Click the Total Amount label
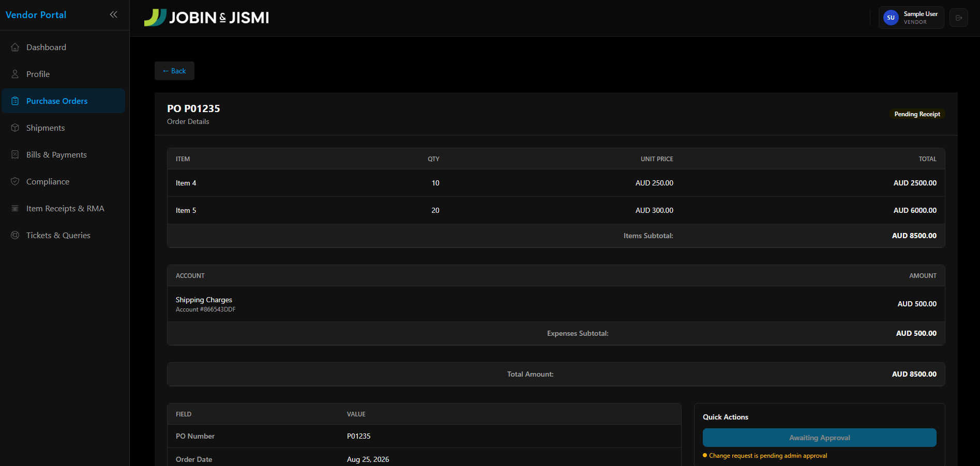This screenshot has height=466, width=980. pos(530,374)
